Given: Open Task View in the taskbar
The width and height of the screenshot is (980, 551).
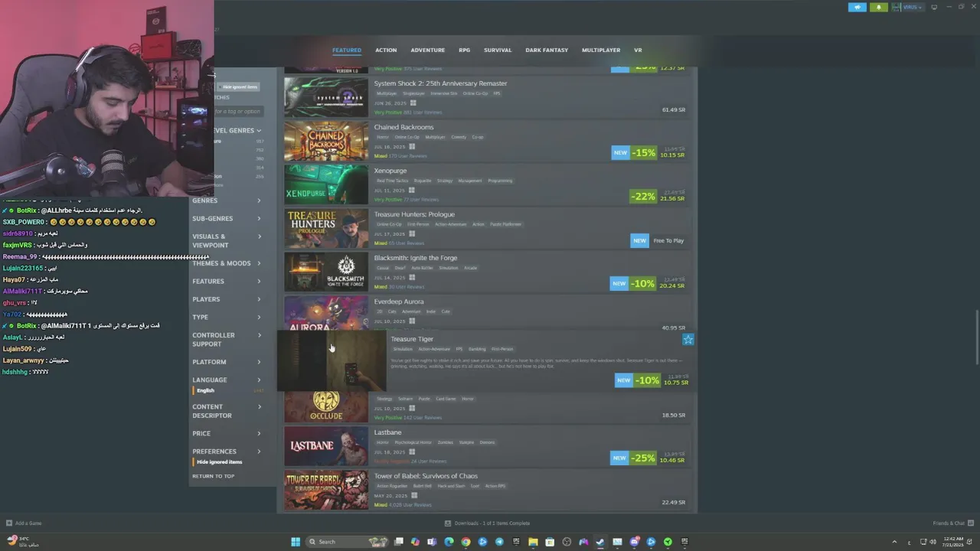Looking at the screenshot, I should [398, 542].
